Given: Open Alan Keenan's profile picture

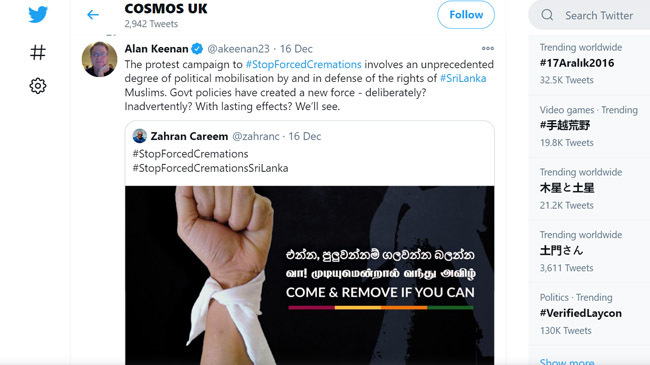Looking at the screenshot, I should [99, 59].
